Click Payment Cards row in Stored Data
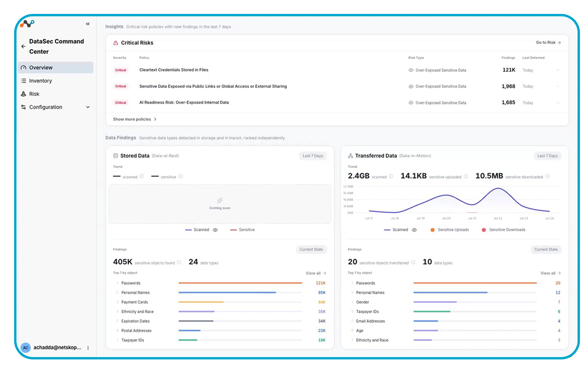 point(220,302)
